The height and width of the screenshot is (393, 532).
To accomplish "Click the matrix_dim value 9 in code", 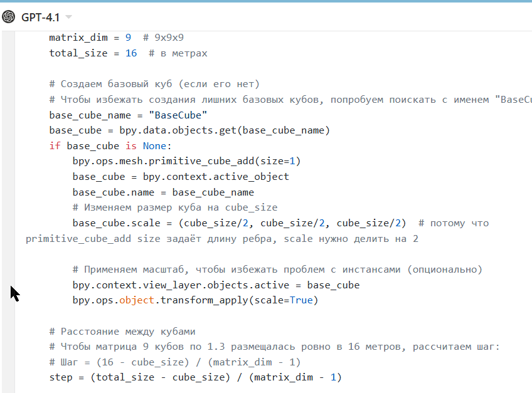I will click(128, 38).
